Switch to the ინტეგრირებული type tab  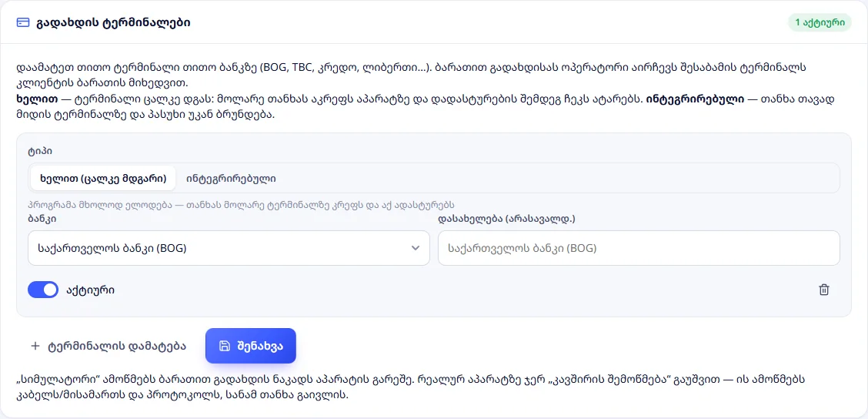coord(232,179)
